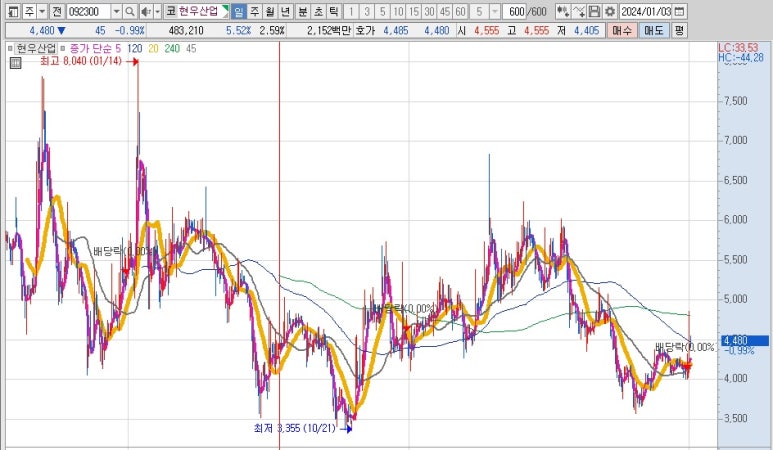Viewport: 773px width, 450px height.
Task: Click the 평 button next to 매도
Action: tap(679, 31)
